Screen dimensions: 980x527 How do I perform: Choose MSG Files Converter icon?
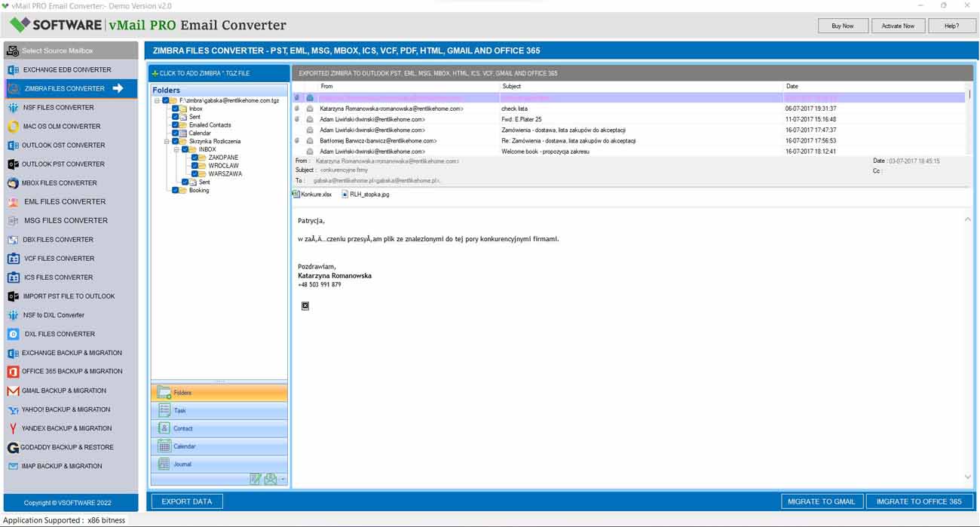(13, 220)
